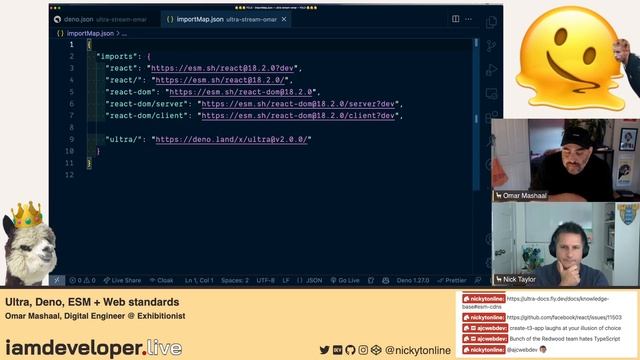Open the react-dom@18.2.0/client?dev link
Viewport: 640px width, 360px height.
point(298,116)
